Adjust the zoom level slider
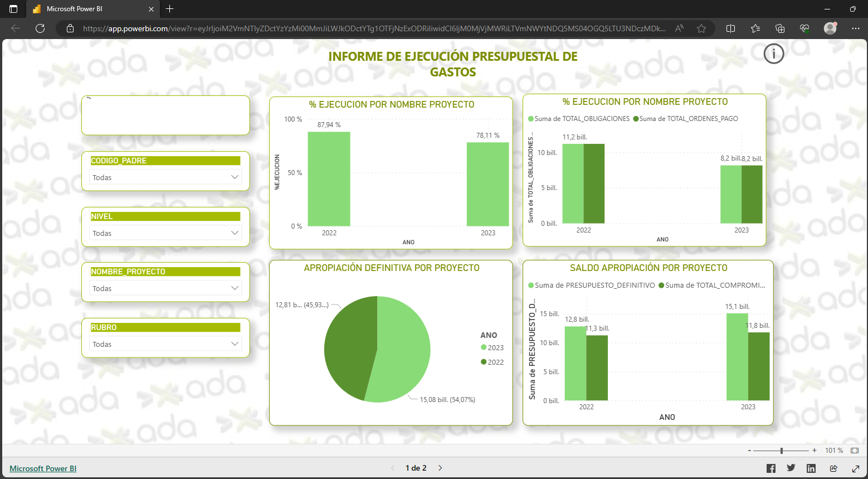 [x=782, y=451]
